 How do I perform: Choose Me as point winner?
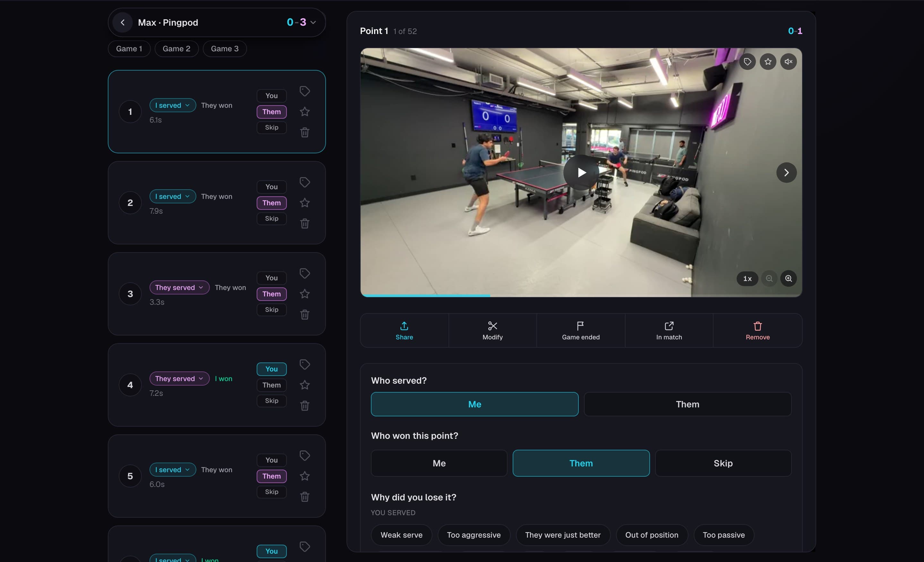(439, 463)
